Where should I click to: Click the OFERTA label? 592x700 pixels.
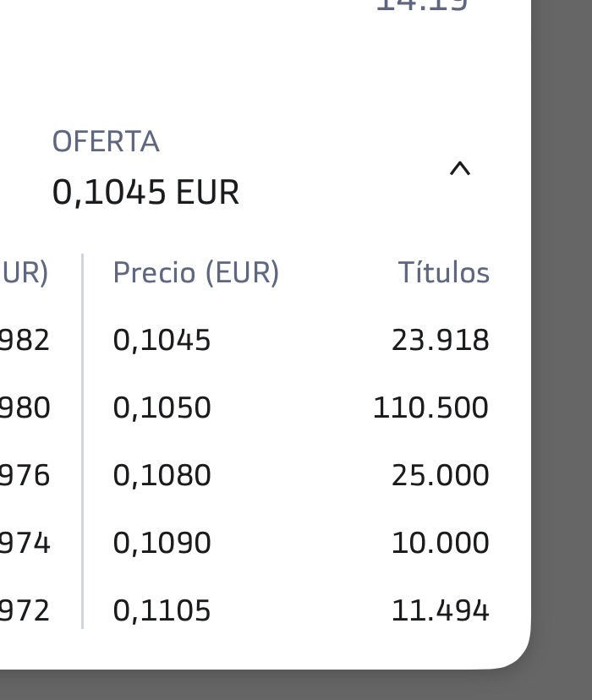[x=106, y=141]
